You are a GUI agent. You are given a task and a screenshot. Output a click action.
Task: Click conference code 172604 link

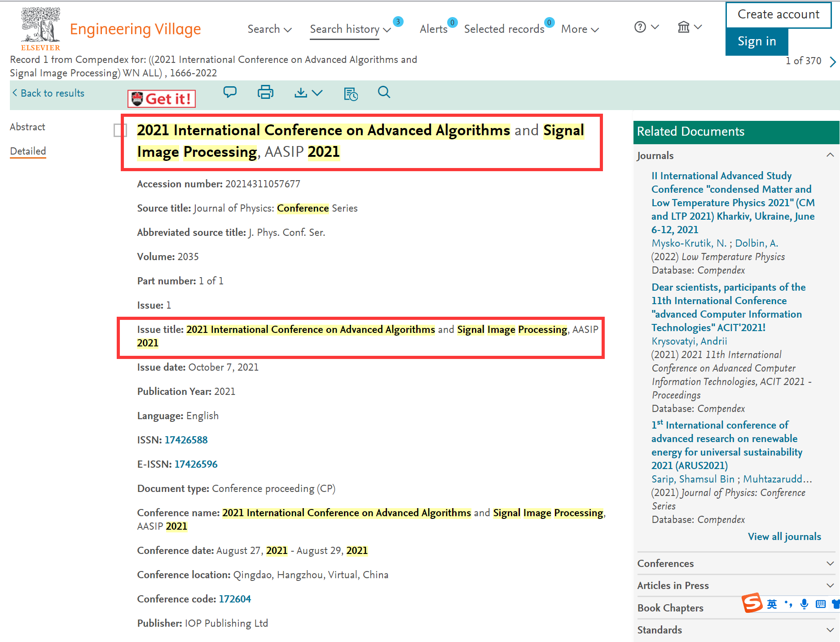(235, 599)
